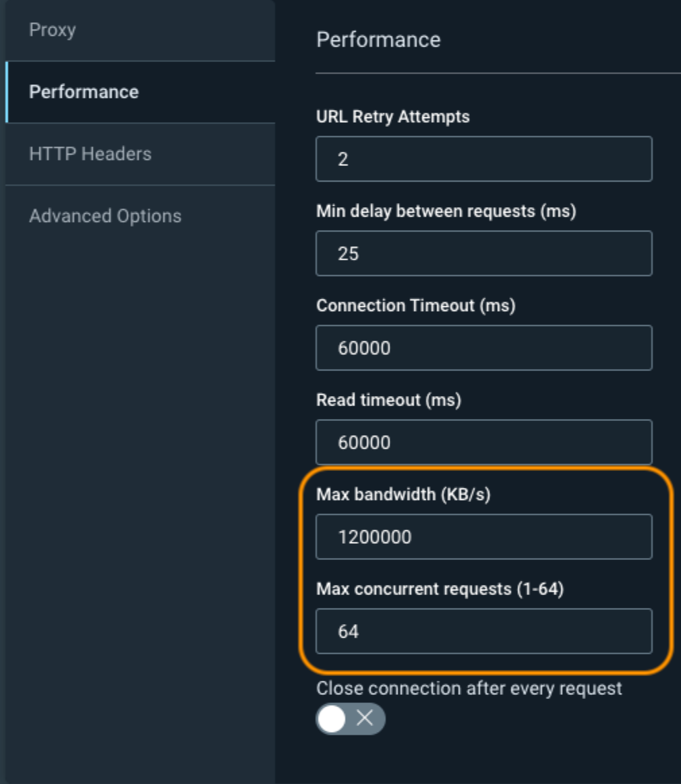Click the URL Retry Attempts input field

(483, 159)
